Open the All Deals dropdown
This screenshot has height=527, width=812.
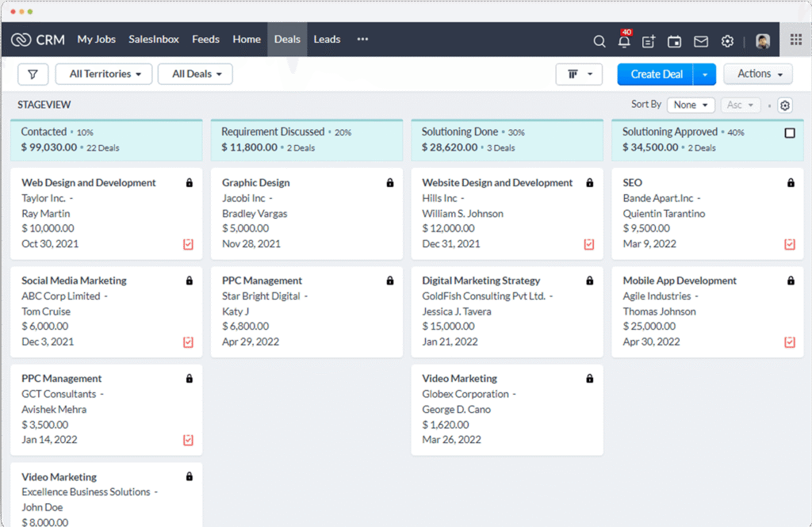(195, 74)
